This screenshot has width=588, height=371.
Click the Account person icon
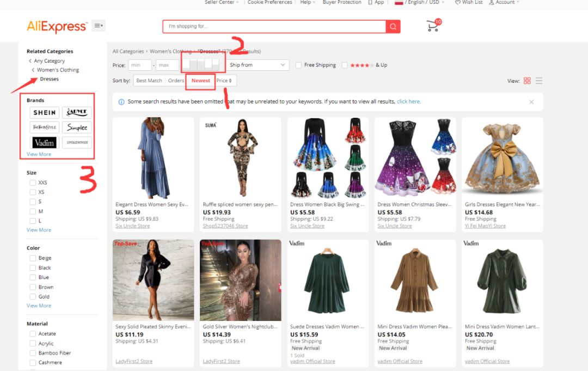[491, 2]
